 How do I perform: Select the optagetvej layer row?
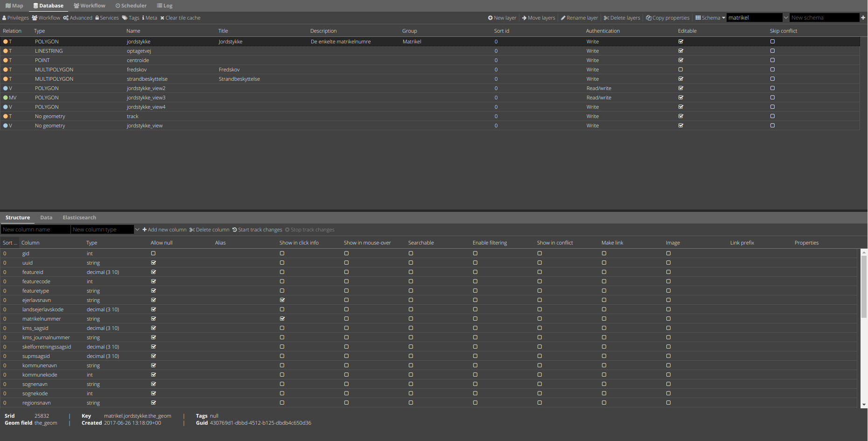(x=430, y=51)
